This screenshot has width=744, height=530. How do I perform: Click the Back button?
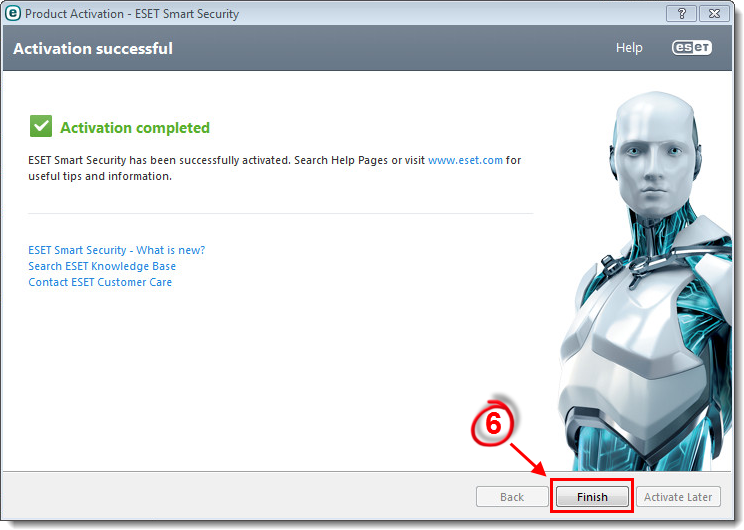(x=512, y=496)
